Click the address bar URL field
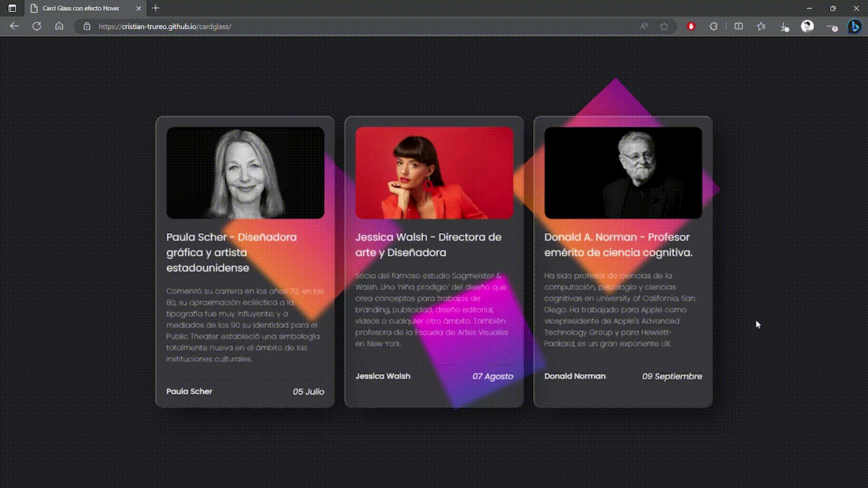The width and height of the screenshot is (868, 488). pos(339,26)
